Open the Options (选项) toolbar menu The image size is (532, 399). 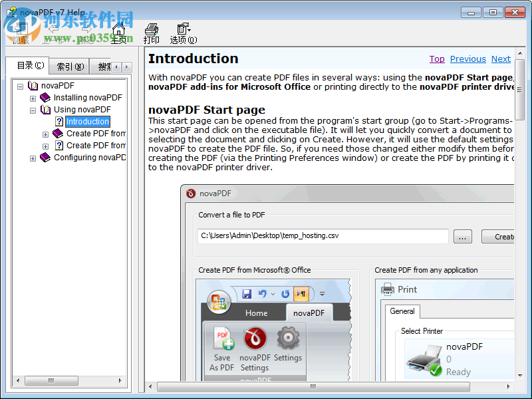[184, 33]
